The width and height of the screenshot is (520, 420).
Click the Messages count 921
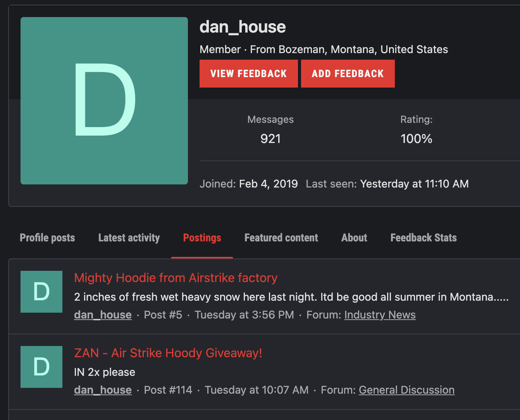point(270,139)
